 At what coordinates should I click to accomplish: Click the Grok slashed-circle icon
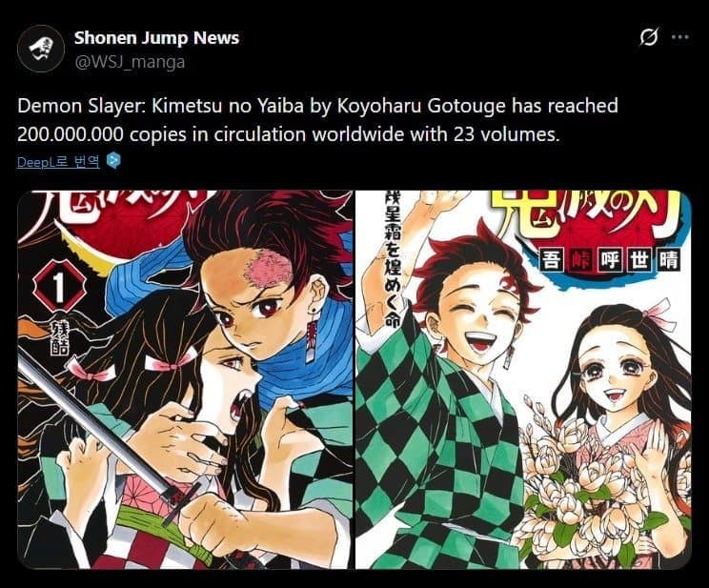tap(648, 37)
